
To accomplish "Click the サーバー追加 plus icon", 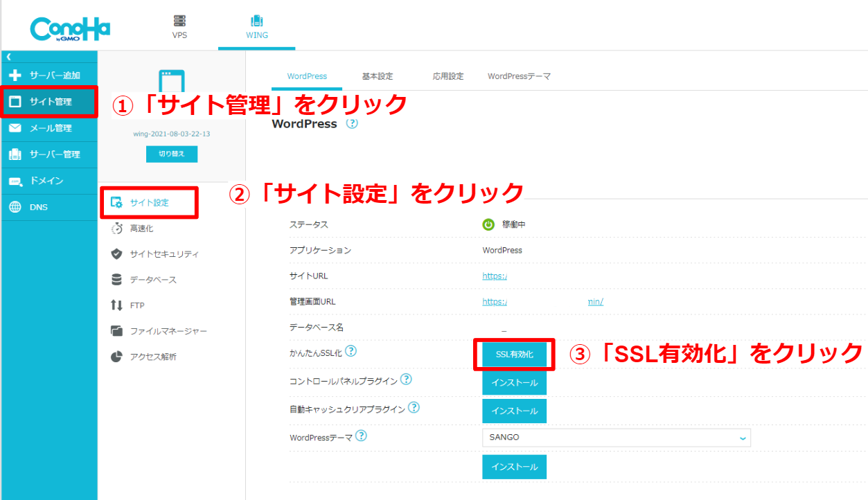I will click(x=15, y=75).
